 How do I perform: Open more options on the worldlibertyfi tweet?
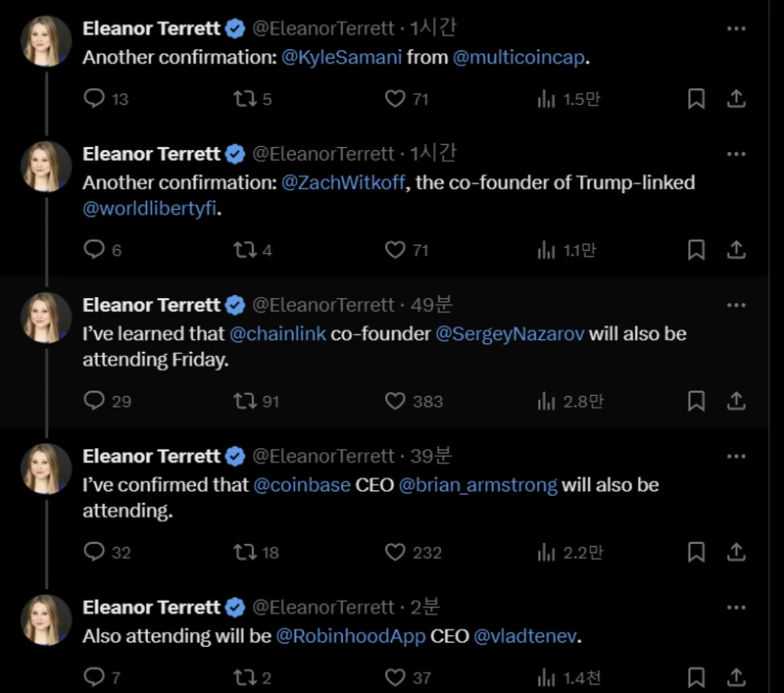click(736, 154)
